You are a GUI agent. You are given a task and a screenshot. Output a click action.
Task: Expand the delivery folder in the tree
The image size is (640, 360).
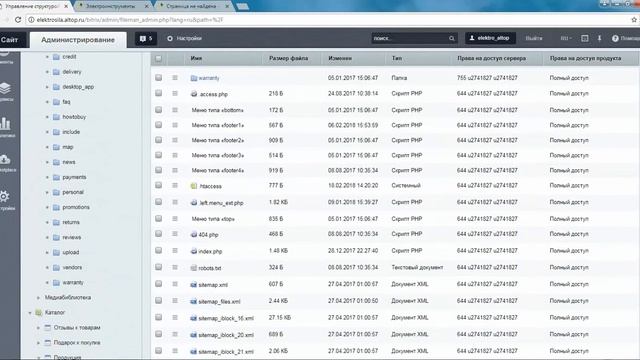(x=47, y=72)
